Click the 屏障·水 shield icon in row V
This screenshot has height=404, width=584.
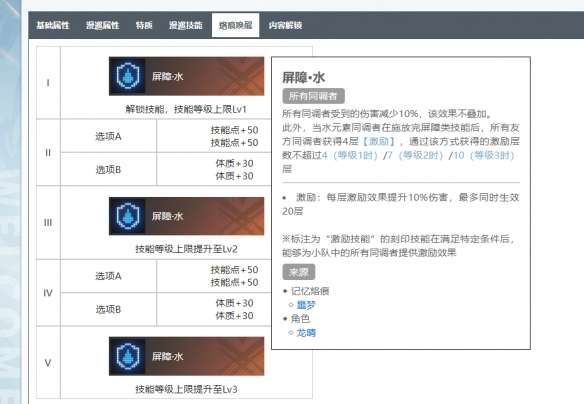pyautogui.click(x=127, y=356)
